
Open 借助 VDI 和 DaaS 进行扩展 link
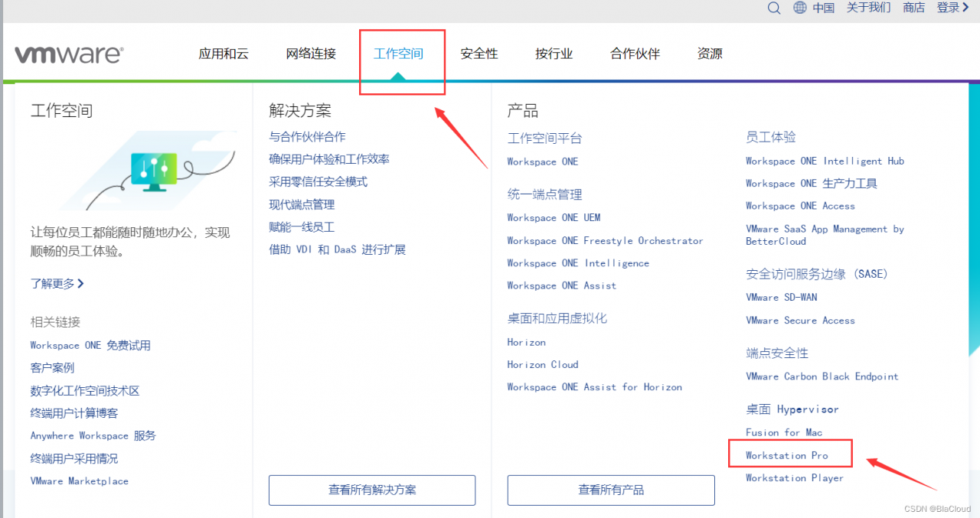338,249
